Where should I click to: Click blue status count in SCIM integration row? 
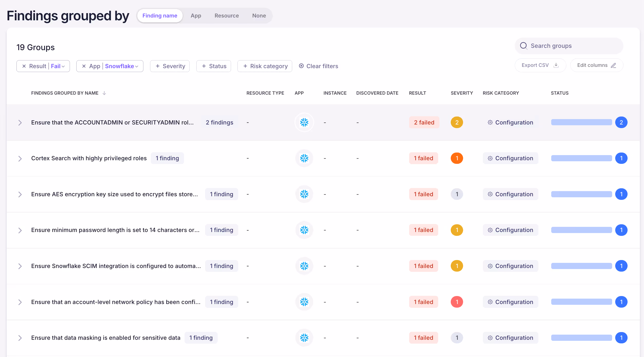point(621,266)
